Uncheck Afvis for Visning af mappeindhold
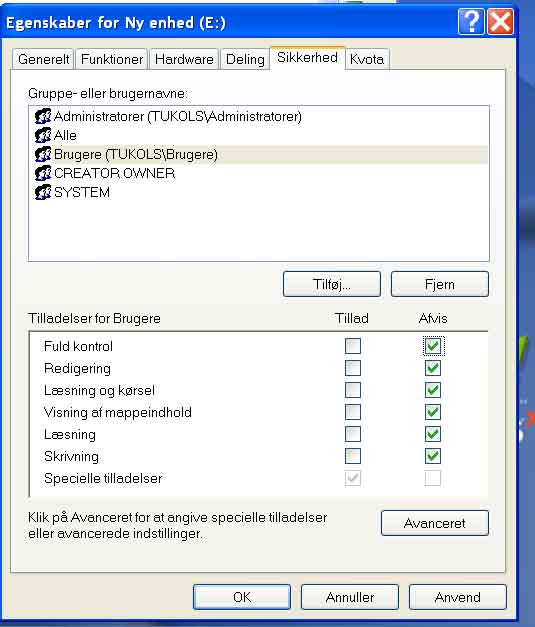 point(433,412)
